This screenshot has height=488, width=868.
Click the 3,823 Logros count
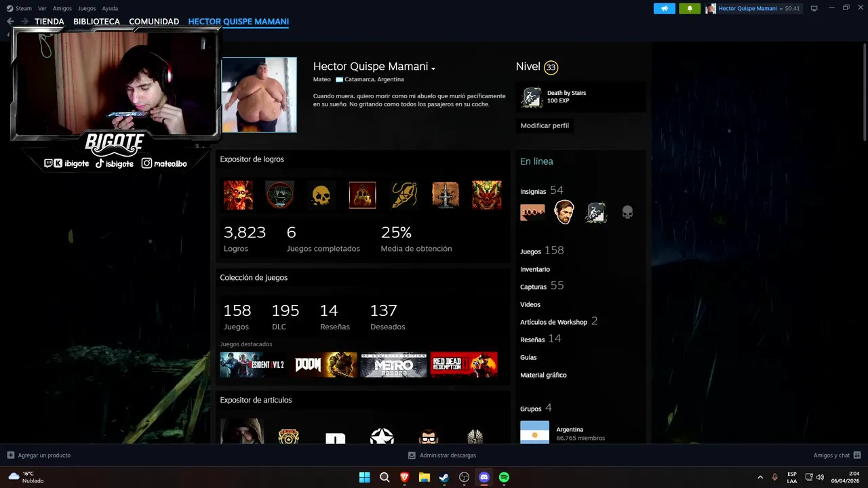point(244,232)
